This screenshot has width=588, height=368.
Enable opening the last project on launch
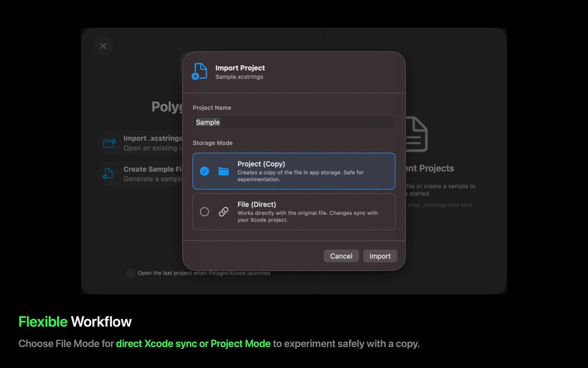pyautogui.click(x=130, y=273)
